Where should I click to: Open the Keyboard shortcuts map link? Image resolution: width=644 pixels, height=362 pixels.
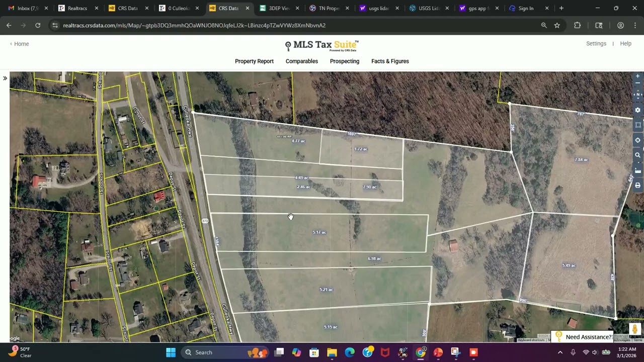point(531,340)
